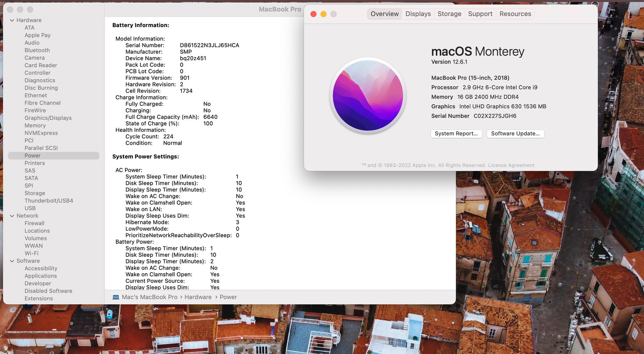
Task: Click the System Report button
Action: pos(456,134)
